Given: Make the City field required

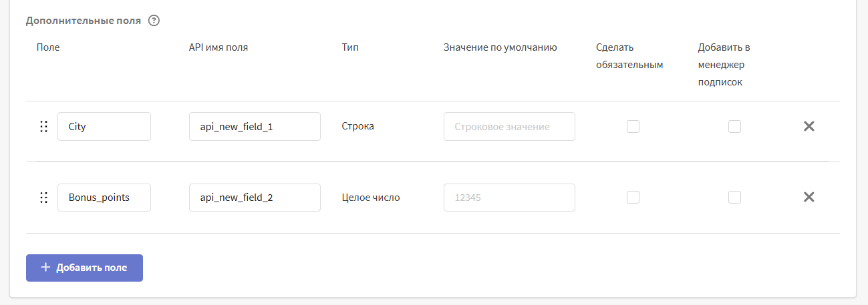Looking at the screenshot, I should point(633,126).
